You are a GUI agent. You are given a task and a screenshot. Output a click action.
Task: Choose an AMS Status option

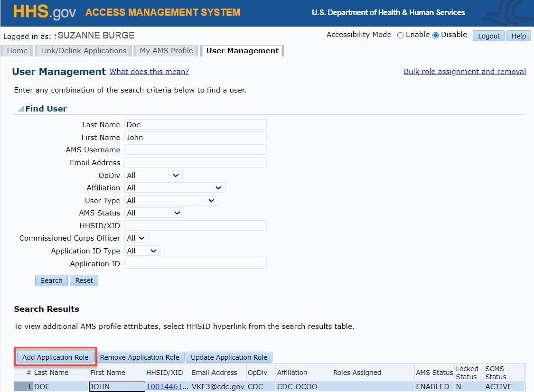[154, 213]
